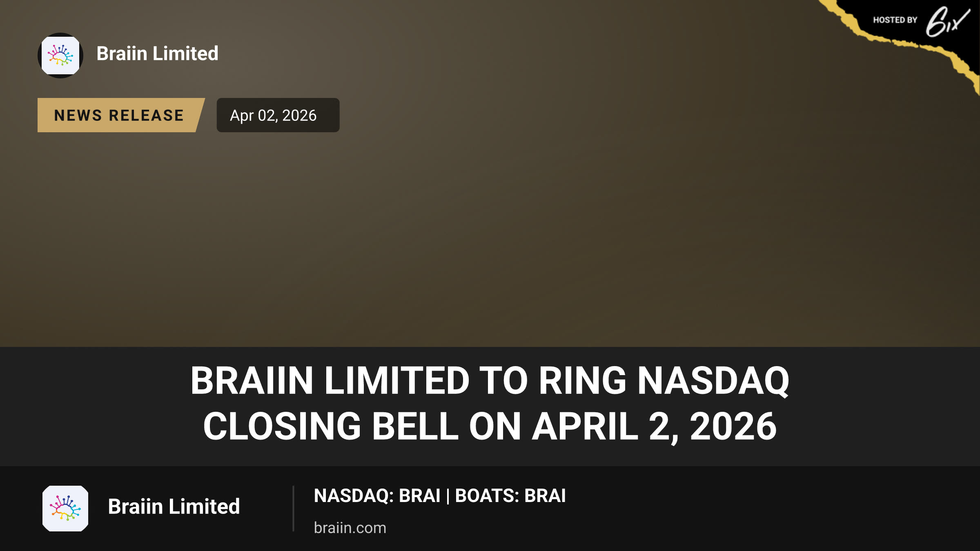This screenshot has height=551, width=980.
Task: Click the pipe separator between ticker symbols
Action: pos(448,496)
